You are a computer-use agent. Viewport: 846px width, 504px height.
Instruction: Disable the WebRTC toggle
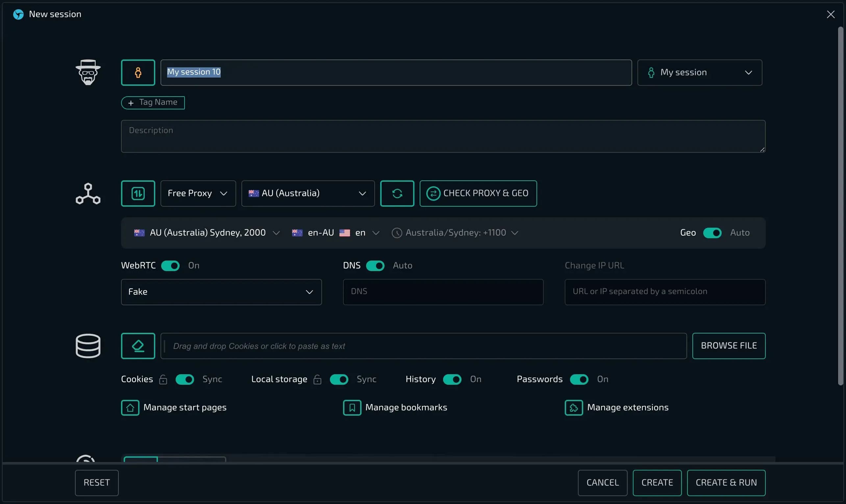click(x=170, y=265)
